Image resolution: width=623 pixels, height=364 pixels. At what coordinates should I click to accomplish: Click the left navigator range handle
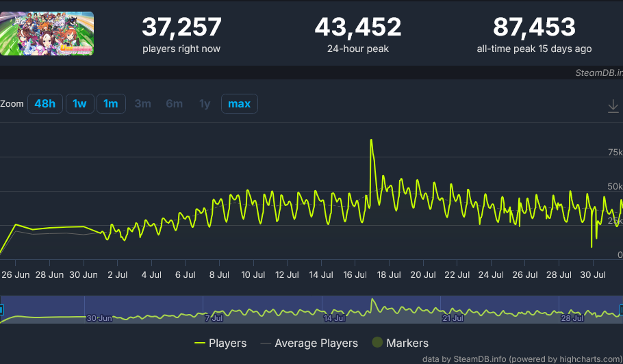[1, 310]
